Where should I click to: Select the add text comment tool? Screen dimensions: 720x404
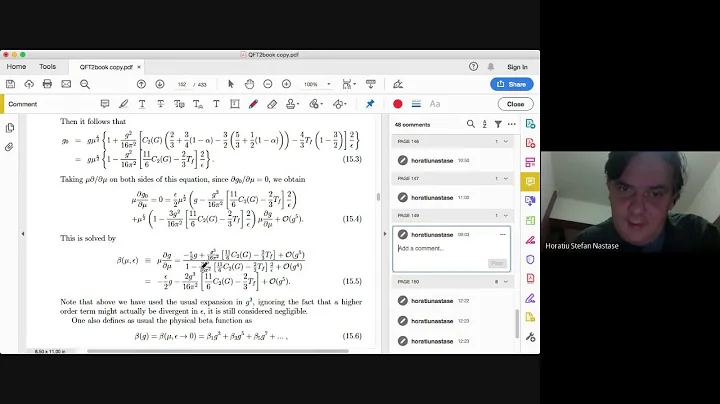pos(216,104)
